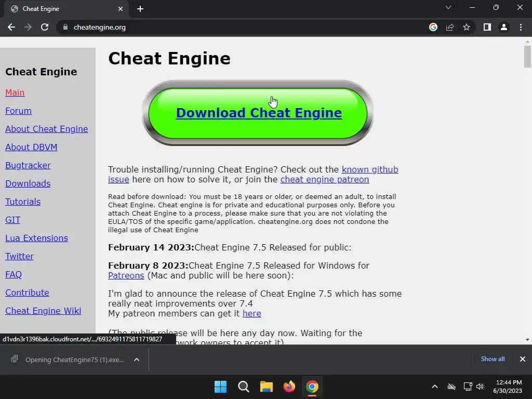This screenshot has height=399, width=532.
Task: Open Lua Extensions link
Action: pyautogui.click(x=37, y=238)
